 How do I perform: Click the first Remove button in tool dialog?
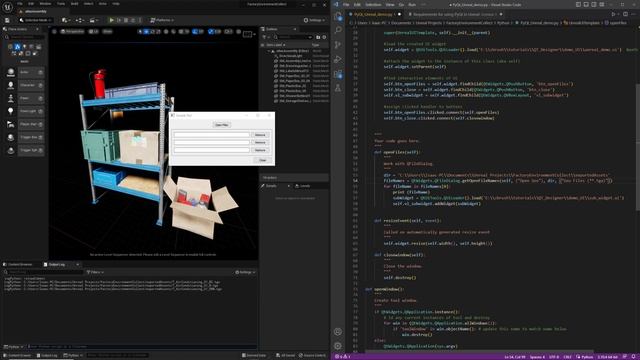click(x=260, y=135)
